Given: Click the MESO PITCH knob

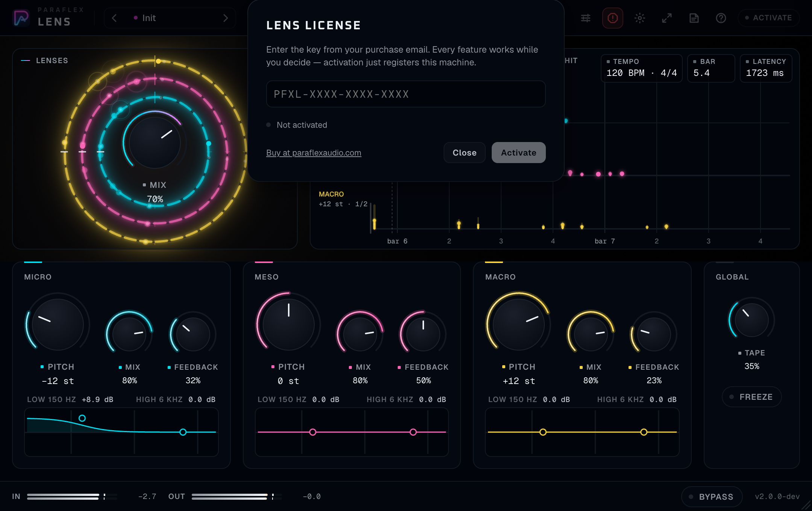Looking at the screenshot, I should click(x=288, y=324).
